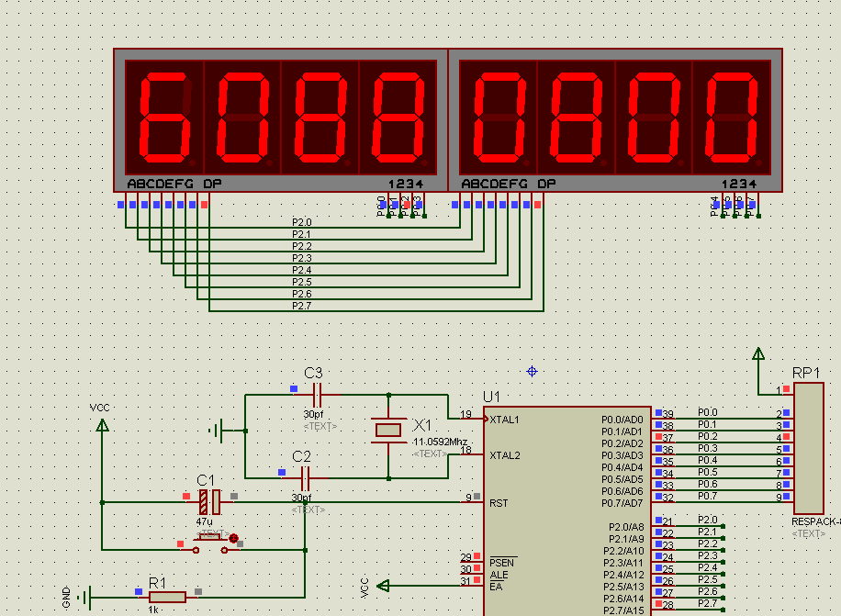841x616 pixels.
Task: Click the U1 reference label
Action: coord(491,397)
